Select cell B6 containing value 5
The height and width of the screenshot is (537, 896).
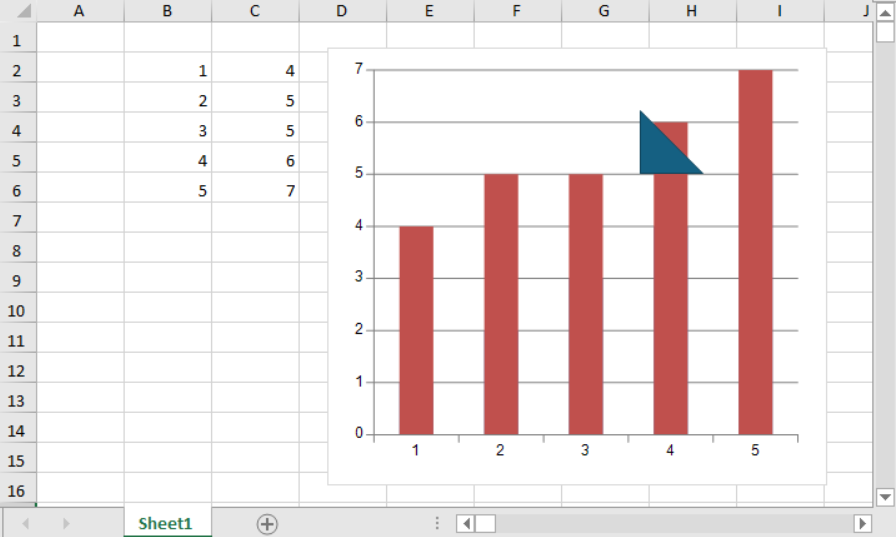(x=167, y=190)
